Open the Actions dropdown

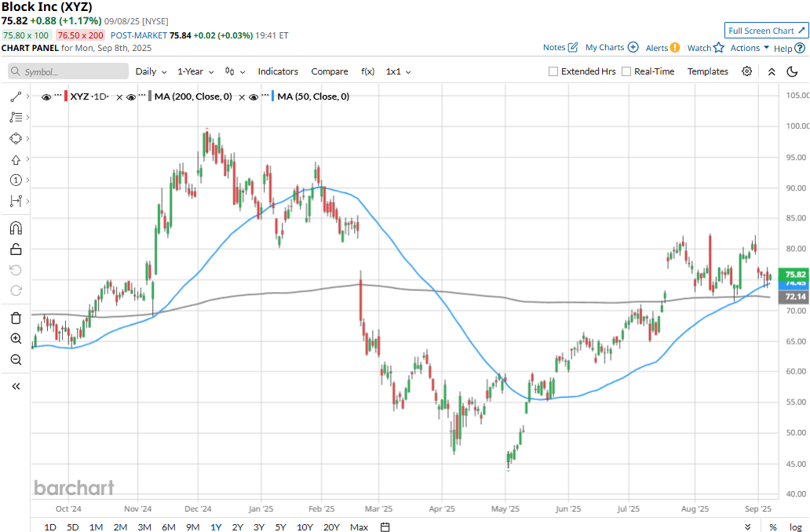coord(750,48)
